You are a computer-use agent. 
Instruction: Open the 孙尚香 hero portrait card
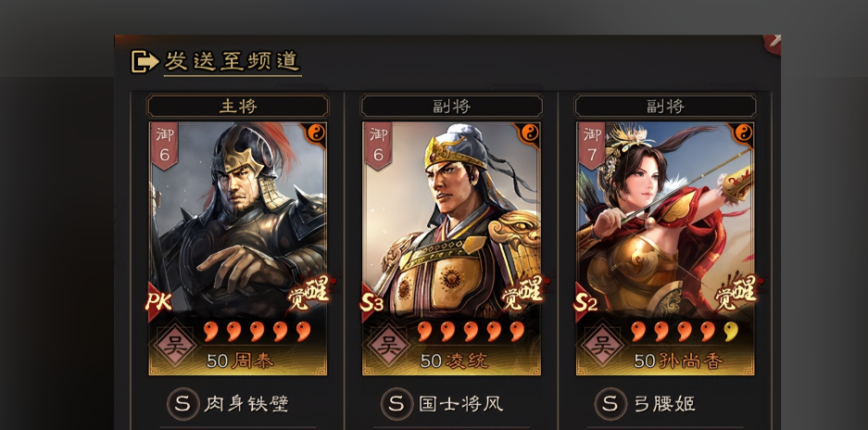click(665, 248)
